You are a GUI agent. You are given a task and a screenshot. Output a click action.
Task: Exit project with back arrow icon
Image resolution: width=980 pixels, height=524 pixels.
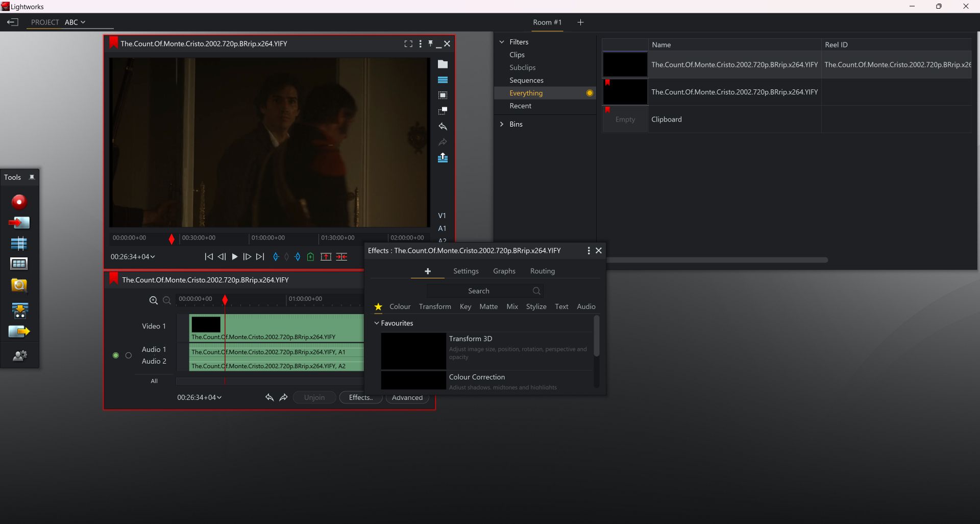point(12,22)
